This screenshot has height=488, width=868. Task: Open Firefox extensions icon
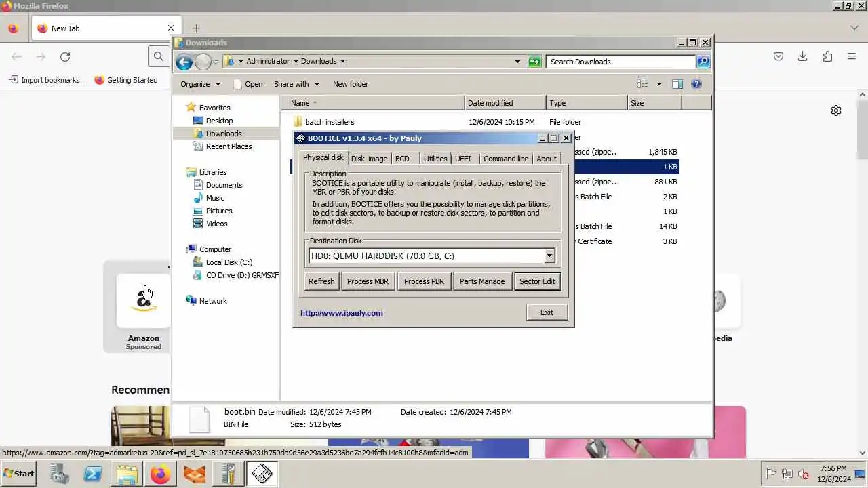click(827, 57)
